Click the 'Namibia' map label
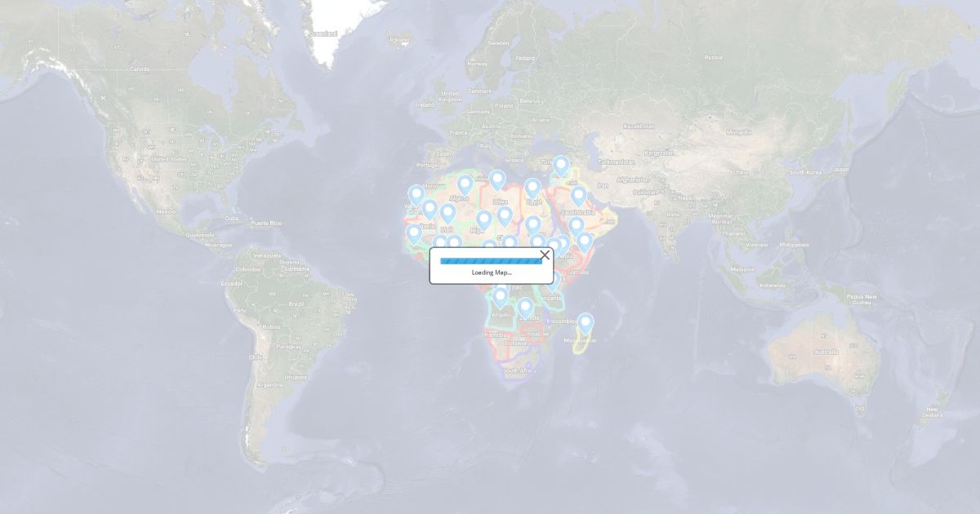The height and width of the screenshot is (514, 980). click(x=496, y=335)
